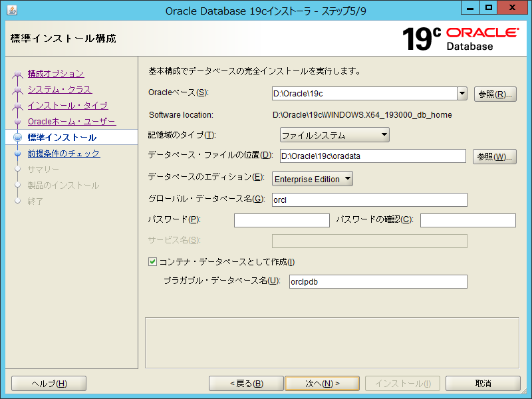Go to システム・クラス step
Image resolution: width=532 pixels, height=399 pixels.
click(60, 90)
